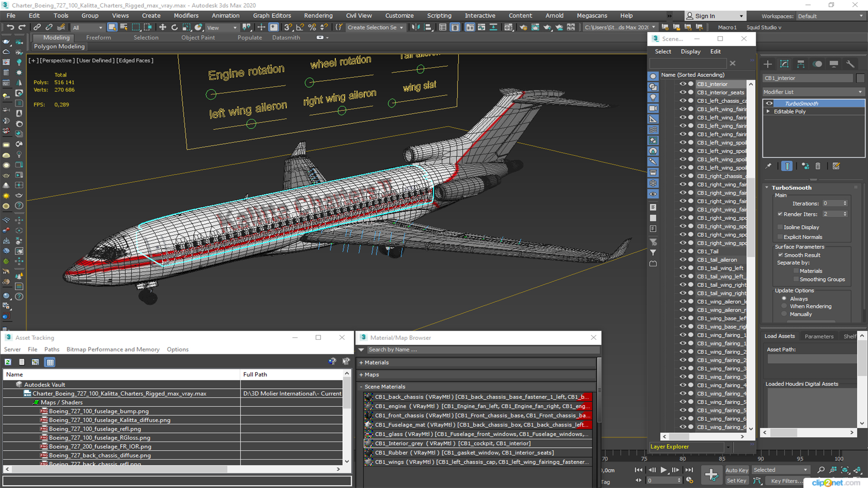Open the Graph Editors menu
This screenshot has width=868, height=488.
pos(272,16)
